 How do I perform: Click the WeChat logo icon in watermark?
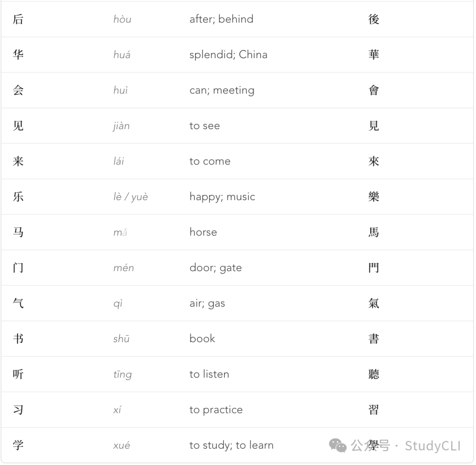click(x=337, y=446)
